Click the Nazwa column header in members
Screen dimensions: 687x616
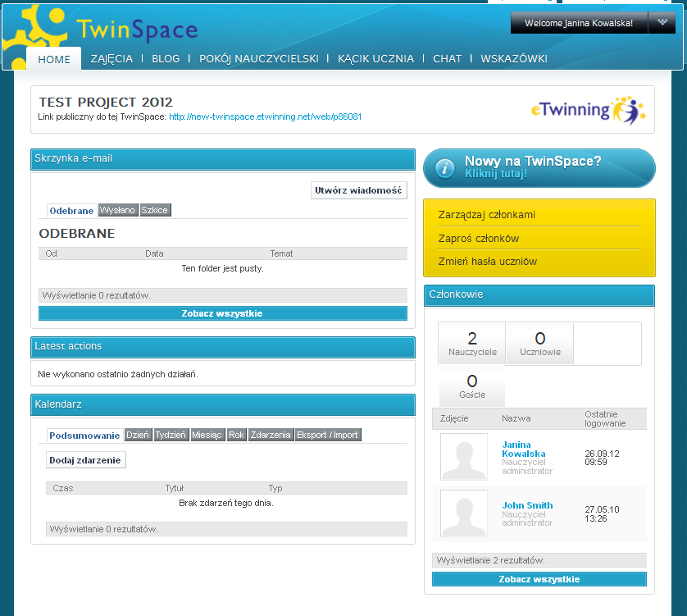516,418
